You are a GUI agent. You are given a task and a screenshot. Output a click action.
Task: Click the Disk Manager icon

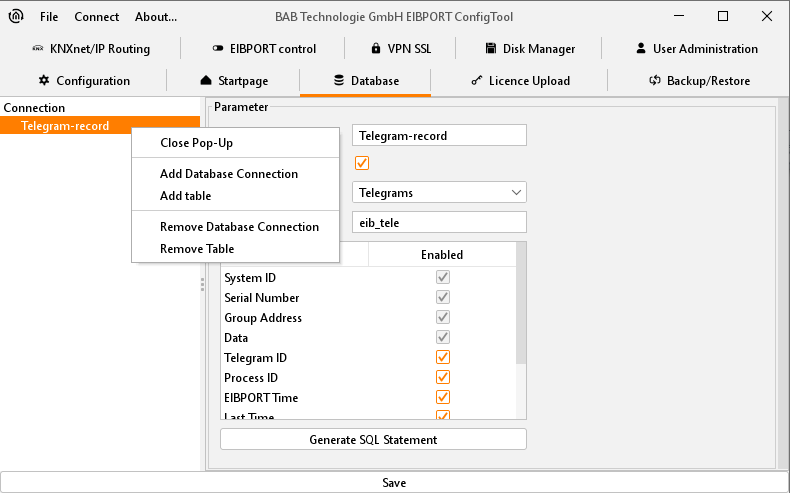pos(492,48)
